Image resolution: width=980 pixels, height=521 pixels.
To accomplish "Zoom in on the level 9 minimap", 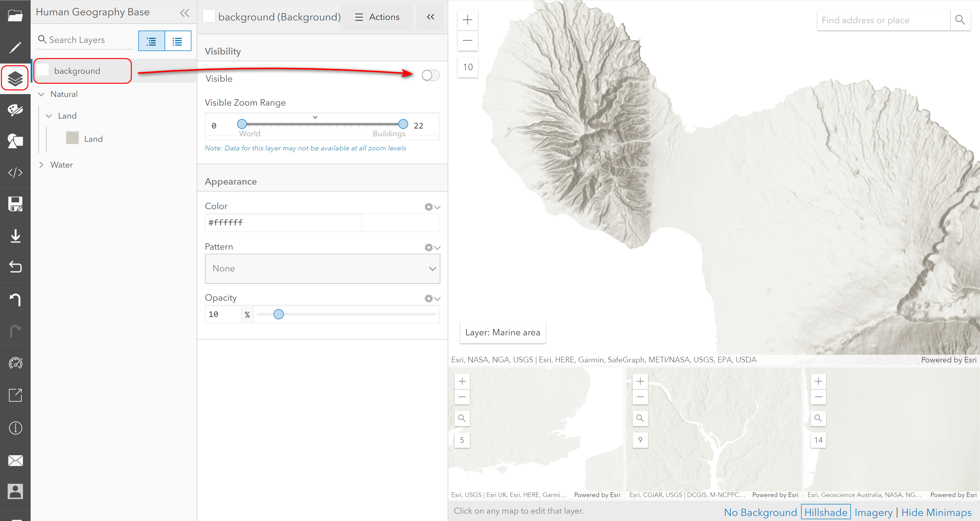I will (640, 382).
